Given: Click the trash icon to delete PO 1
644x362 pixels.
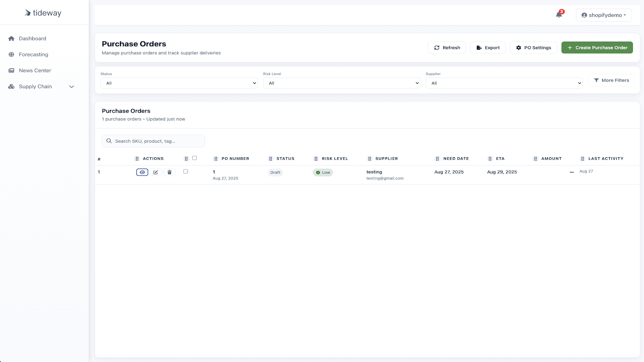Looking at the screenshot, I should (169, 172).
